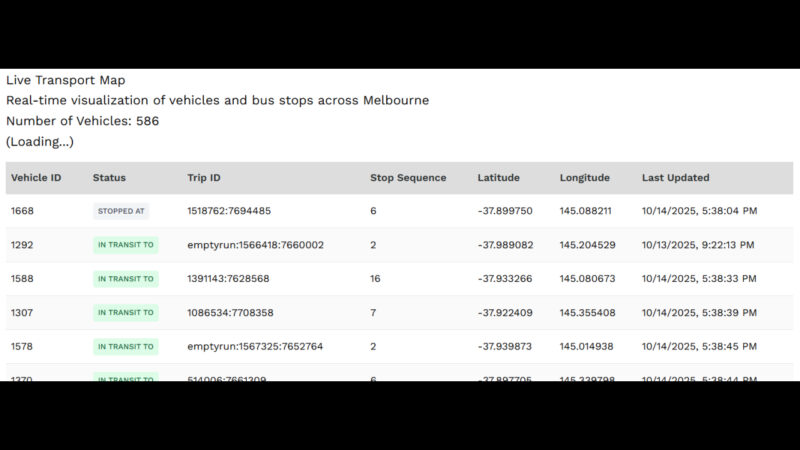
Task: Click the Stop Sequence column header
Action: (x=408, y=178)
